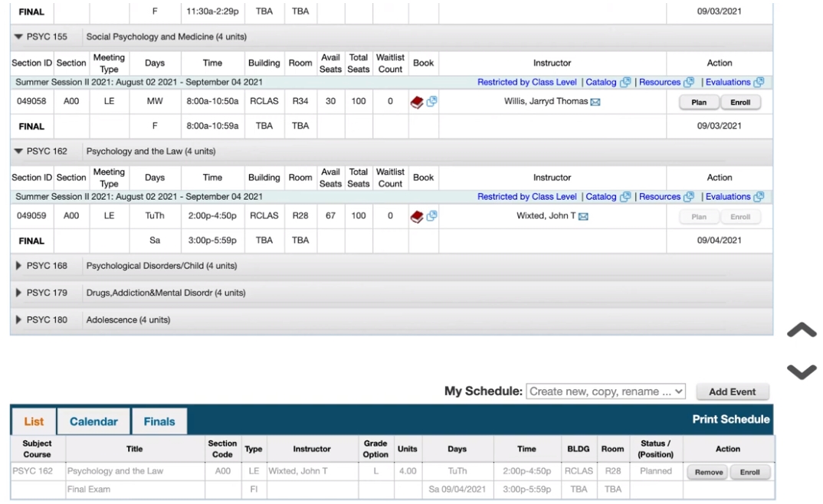Image resolution: width=823 pixels, height=504 pixels.
Task: Open Restricted by Class Level for PSYC 155
Action: [527, 82]
